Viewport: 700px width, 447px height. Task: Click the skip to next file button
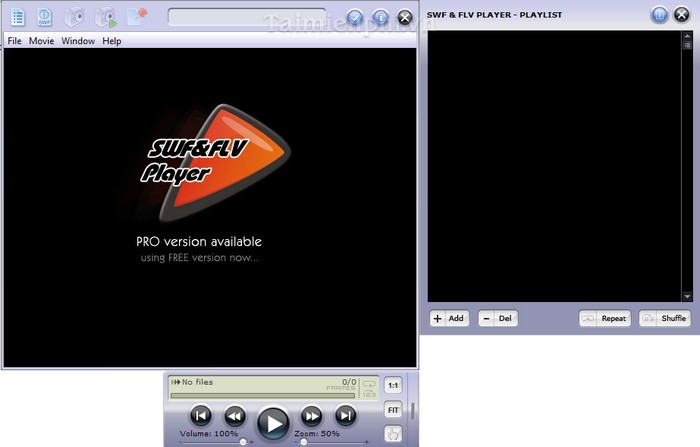(x=346, y=416)
